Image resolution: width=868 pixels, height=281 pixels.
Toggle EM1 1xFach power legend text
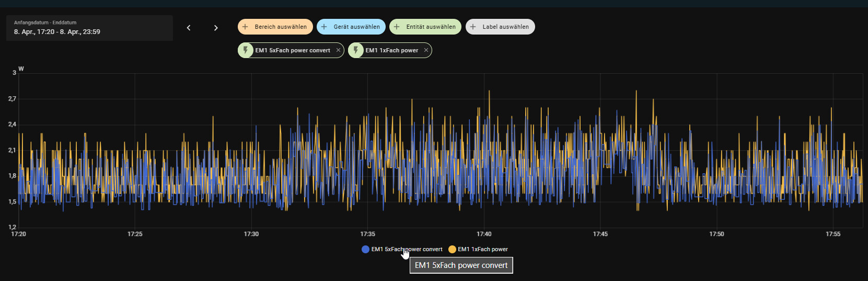click(482, 250)
